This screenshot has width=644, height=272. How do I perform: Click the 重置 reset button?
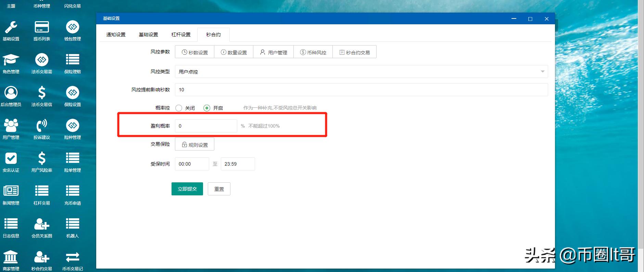pyautogui.click(x=219, y=189)
